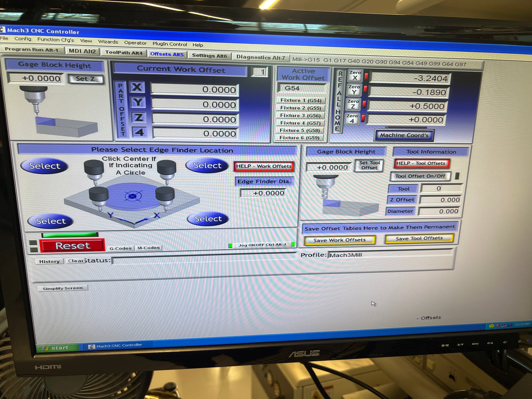The height and width of the screenshot is (399, 532).
Task: Click the 4th axis part offset button
Action: pos(139,132)
